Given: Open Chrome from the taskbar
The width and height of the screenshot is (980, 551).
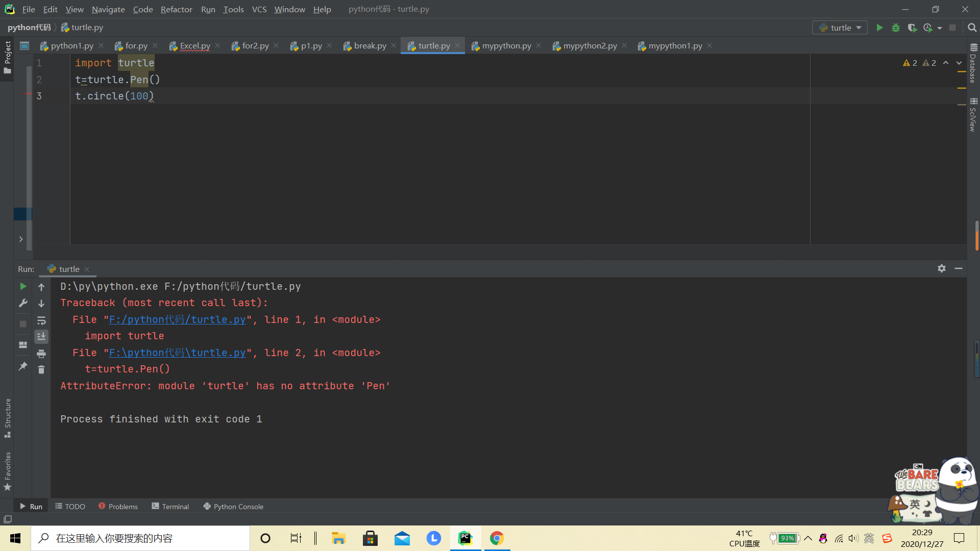Looking at the screenshot, I should coord(497,538).
